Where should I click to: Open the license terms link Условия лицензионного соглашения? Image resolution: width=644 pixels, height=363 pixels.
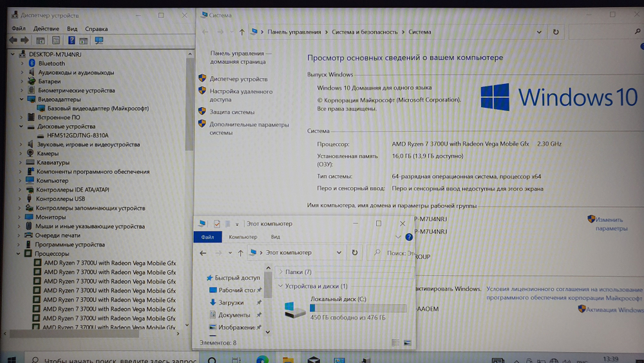[x=564, y=293]
